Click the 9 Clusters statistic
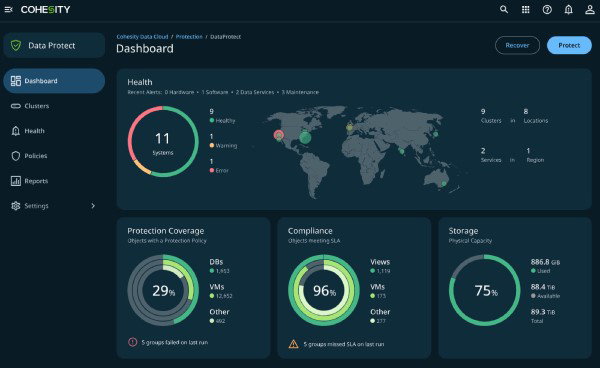Image resolution: width=600 pixels, height=368 pixels. pyautogui.click(x=491, y=116)
